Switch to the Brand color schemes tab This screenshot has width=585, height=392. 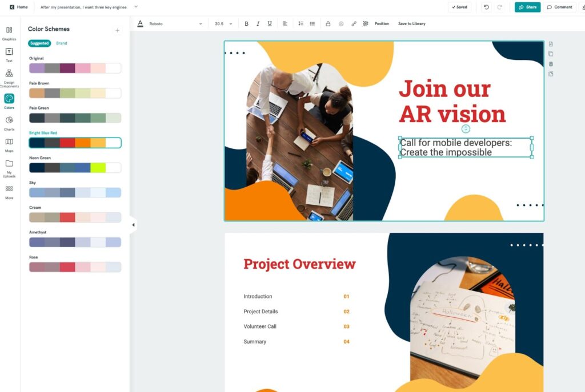(62, 43)
